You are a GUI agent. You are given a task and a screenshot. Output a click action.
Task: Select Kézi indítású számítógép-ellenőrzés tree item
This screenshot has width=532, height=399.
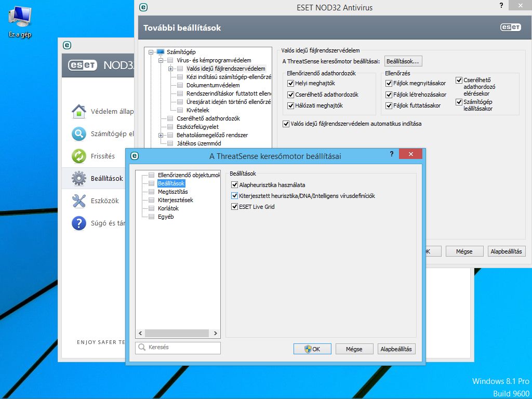pyautogui.click(x=229, y=77)
